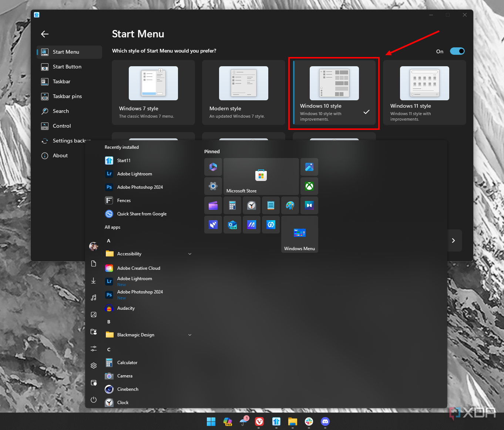Go back with the arrow button
The image size is (504, 430).
point(45,34)
